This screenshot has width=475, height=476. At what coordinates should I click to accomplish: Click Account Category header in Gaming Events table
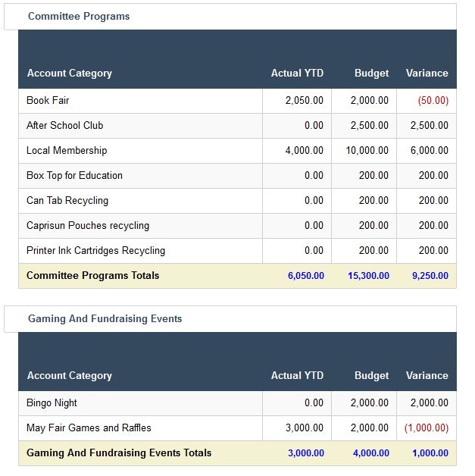coord(70,375)
